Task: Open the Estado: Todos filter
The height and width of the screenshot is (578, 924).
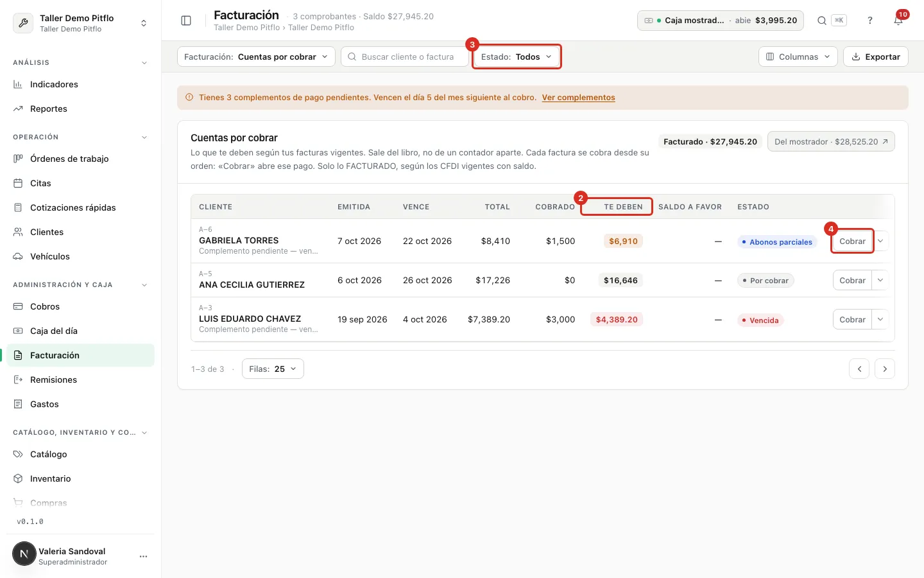Action: (517, 57)
